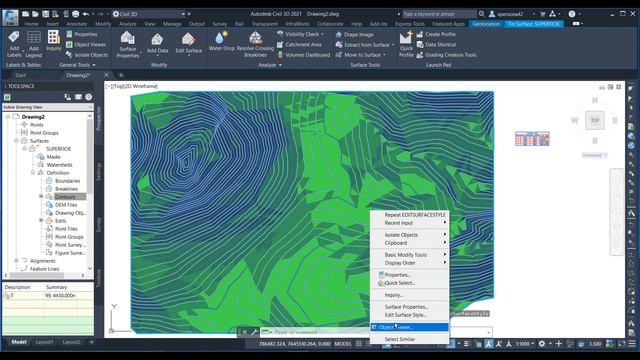This screenshot has height=360, width=640.
Task: Switch to Layout1 tab
Action: 44,342
